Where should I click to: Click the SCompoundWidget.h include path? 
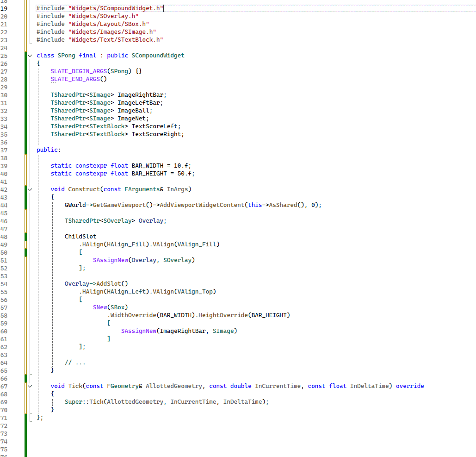(x=116, y=8)
